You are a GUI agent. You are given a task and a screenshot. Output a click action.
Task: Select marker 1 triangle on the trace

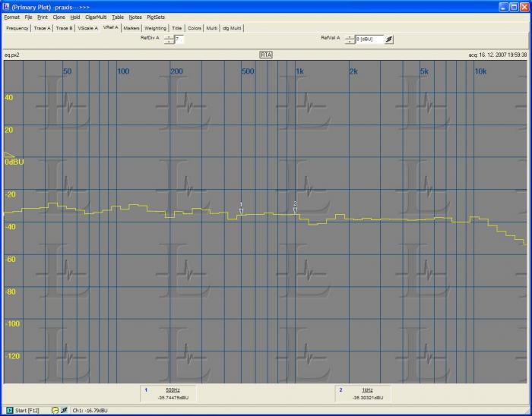(x=241, y=212)
